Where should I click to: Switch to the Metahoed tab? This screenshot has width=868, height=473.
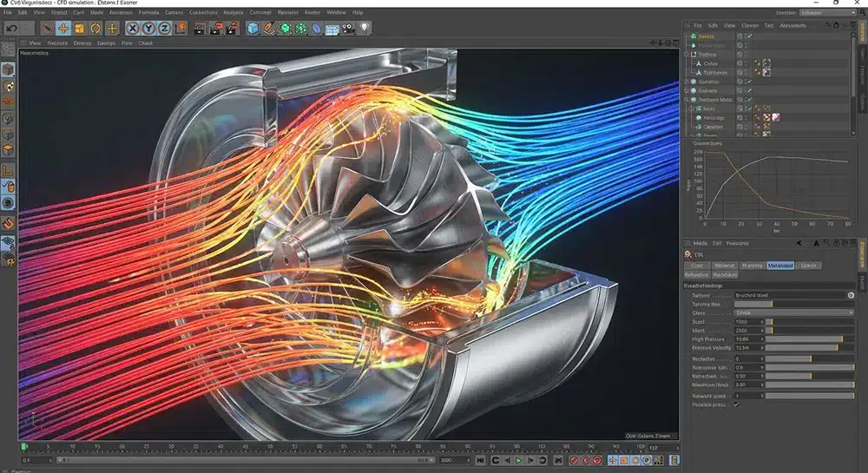[780, 266]
